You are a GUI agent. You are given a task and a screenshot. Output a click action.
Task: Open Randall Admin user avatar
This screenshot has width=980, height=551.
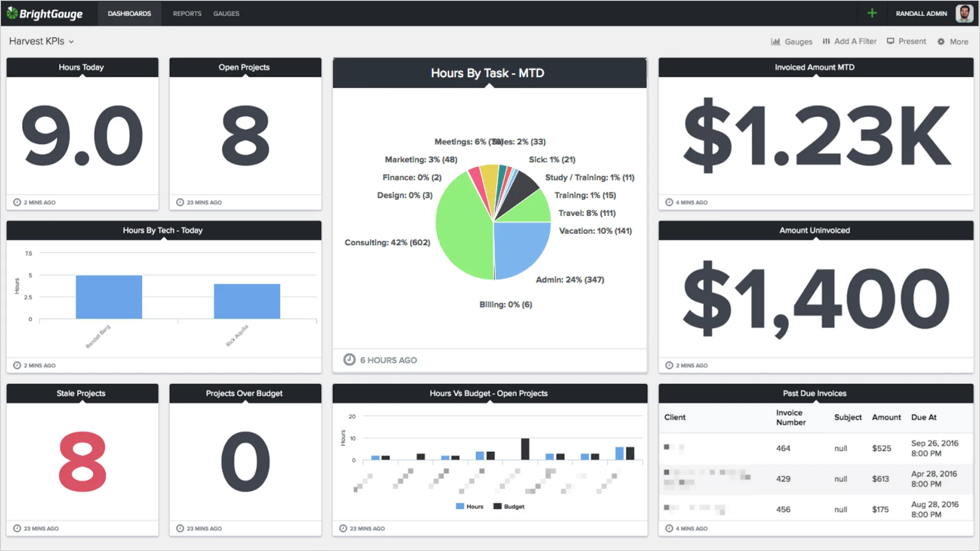[x=964, y=13]
